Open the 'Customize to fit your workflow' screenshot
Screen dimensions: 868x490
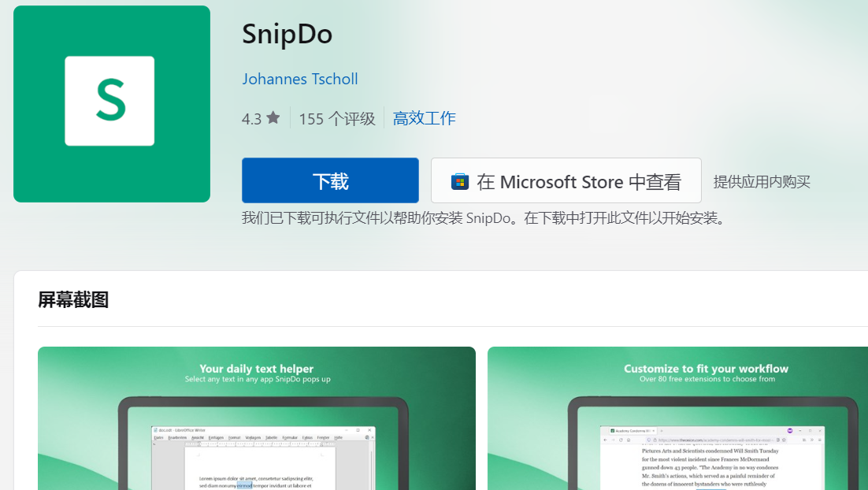[x=677, y=418]
